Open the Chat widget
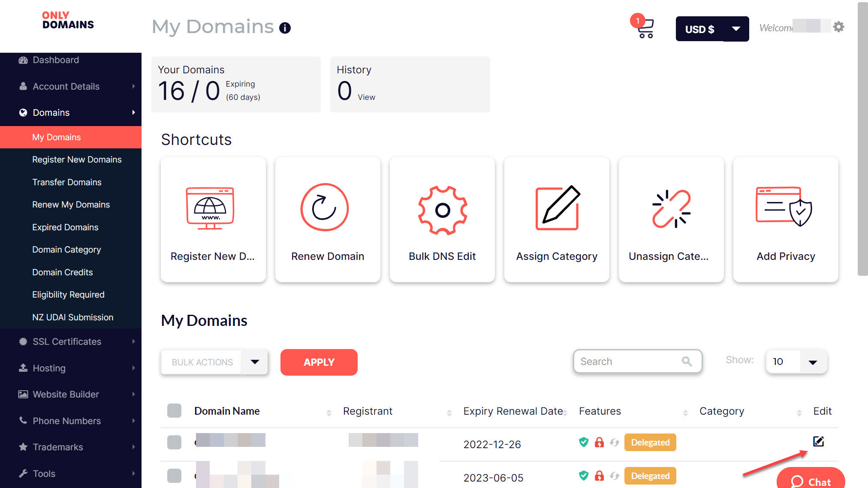This screenshot has width=868, height=488. 810,480
